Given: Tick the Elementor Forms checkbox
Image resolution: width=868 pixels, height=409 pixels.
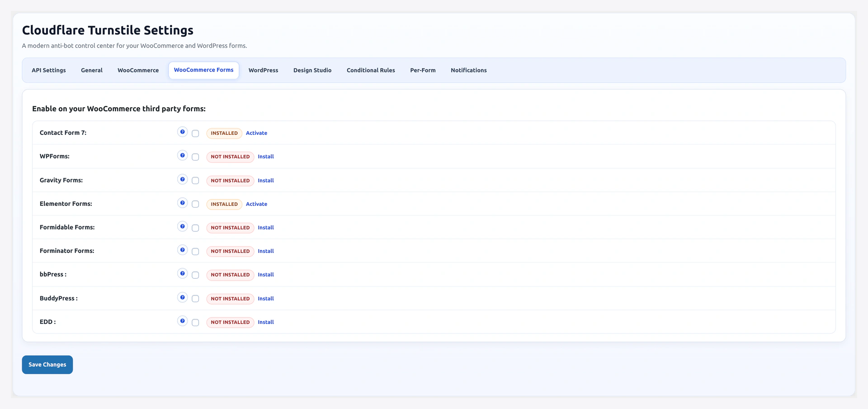Looking at the screenshot, I should [195, 204].
